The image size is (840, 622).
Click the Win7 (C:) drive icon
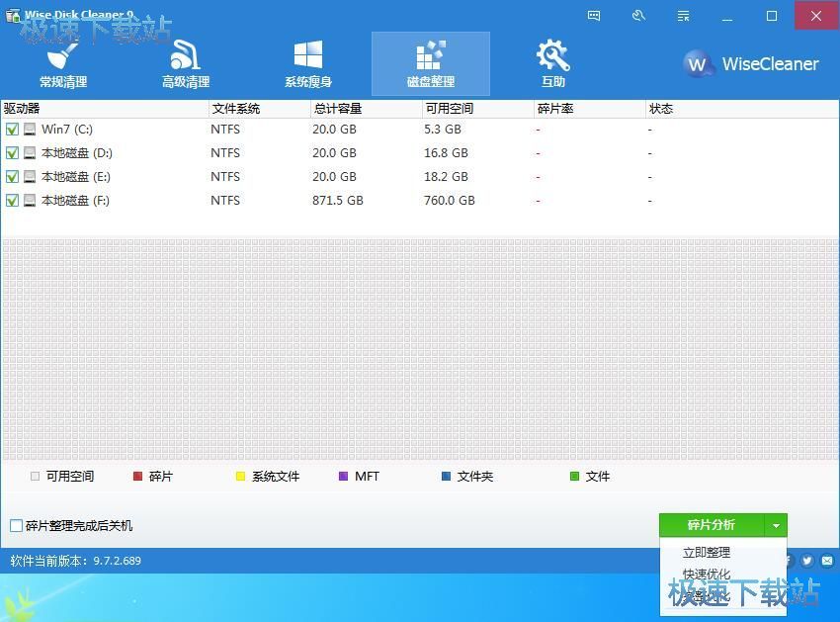tap(30, 130)
